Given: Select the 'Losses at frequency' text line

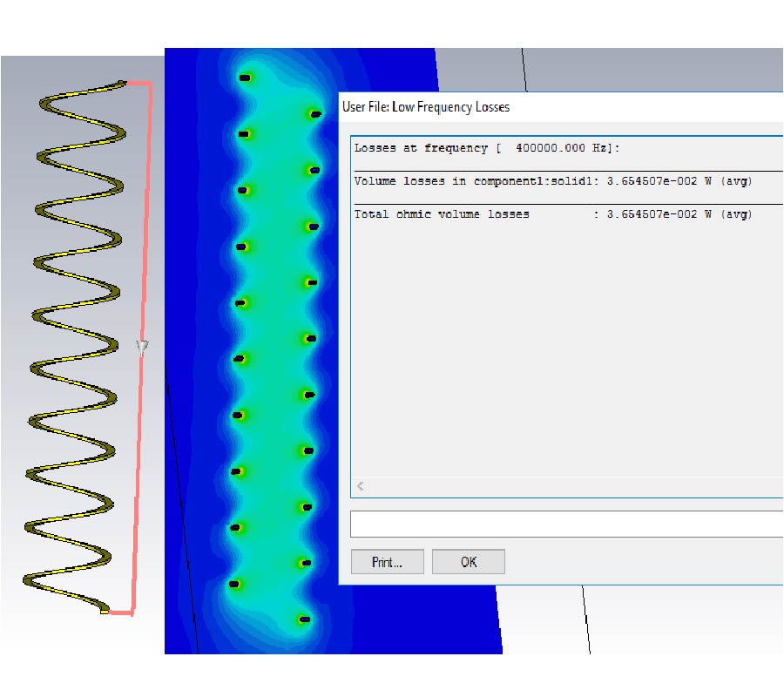Looking at the screenshot, I should click(487, 148).
